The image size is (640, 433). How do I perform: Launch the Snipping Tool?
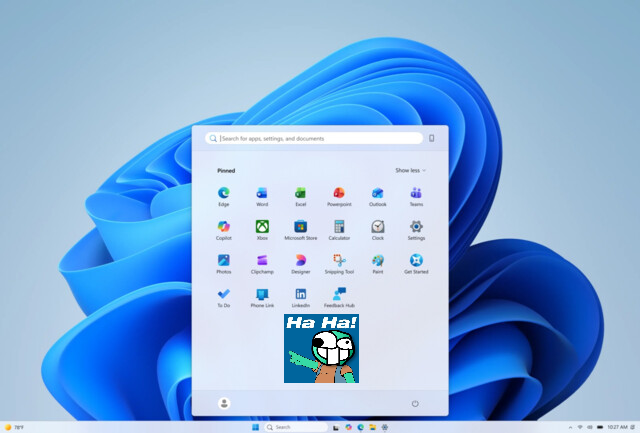pyautogui.click(x=339, y=264)
